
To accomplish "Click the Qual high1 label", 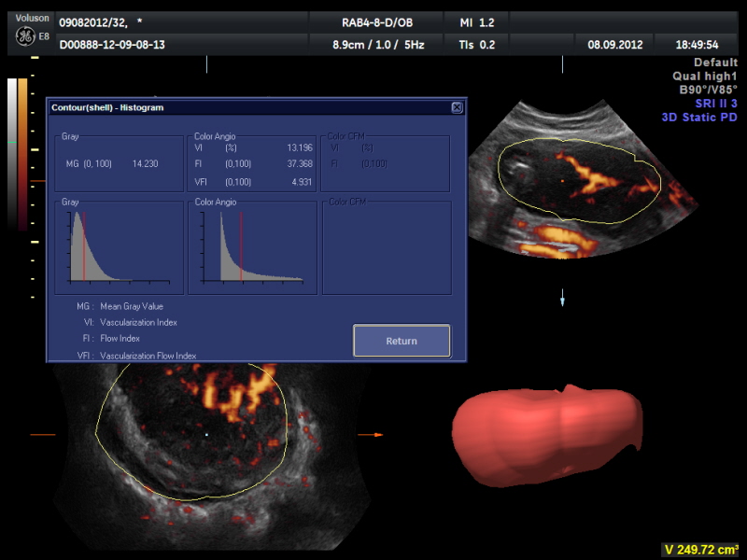I will tap(705, 77).
